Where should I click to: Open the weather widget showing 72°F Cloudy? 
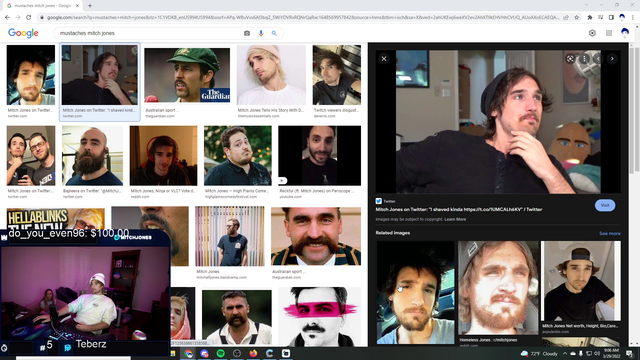point(539,353)
